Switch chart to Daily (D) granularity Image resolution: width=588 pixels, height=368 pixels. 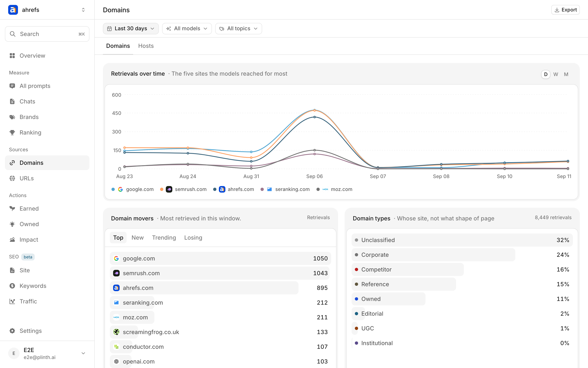point(546,74)
